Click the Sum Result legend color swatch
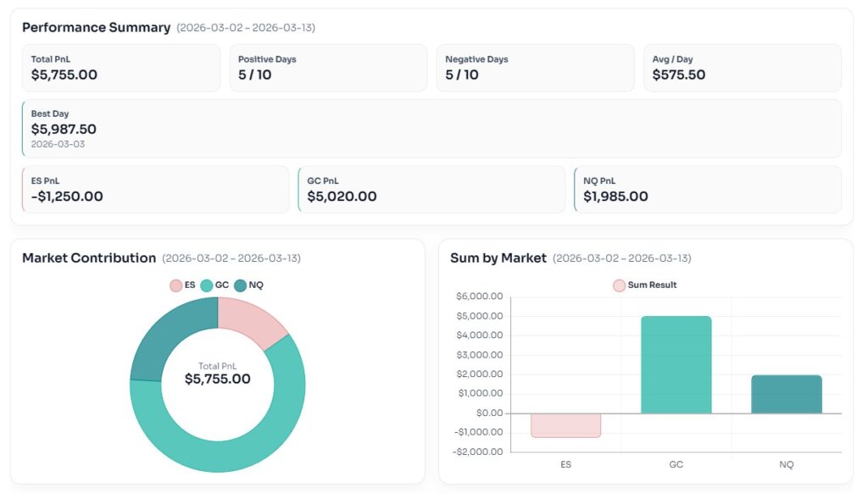 [619, 285]
